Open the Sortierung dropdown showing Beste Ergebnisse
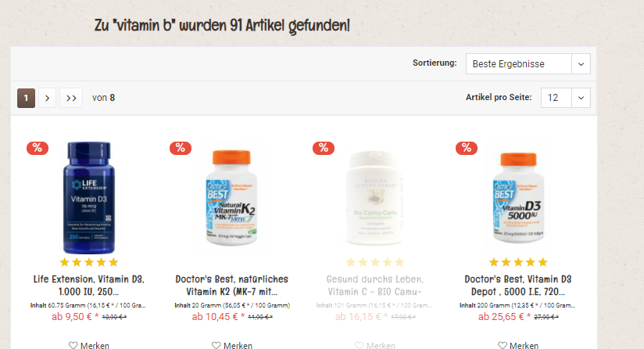 pyautogui.click(x=528, y=63)
